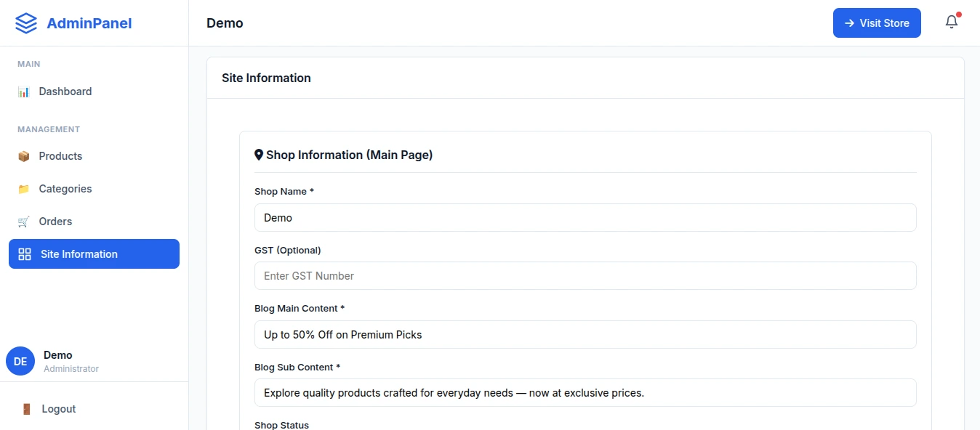Focus the Shop Name input field
980x430 pixels.
tap(585, 218)
